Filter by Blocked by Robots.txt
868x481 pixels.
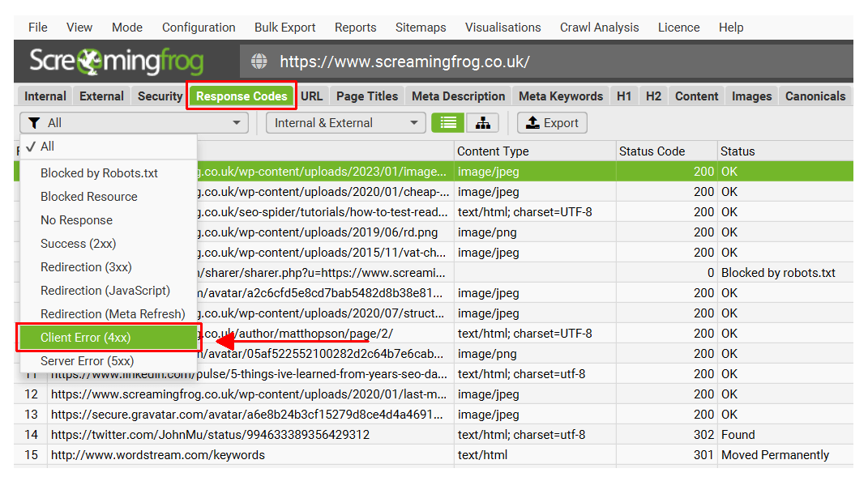pos(109,173)
